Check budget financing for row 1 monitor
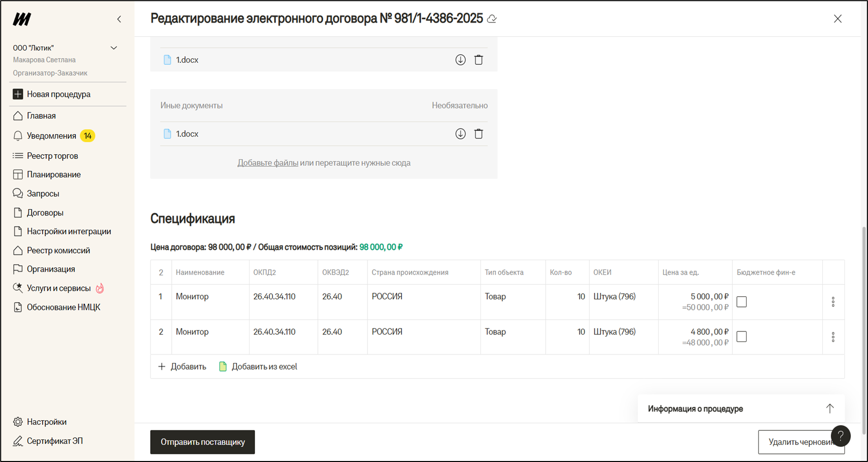 (741, 302)
